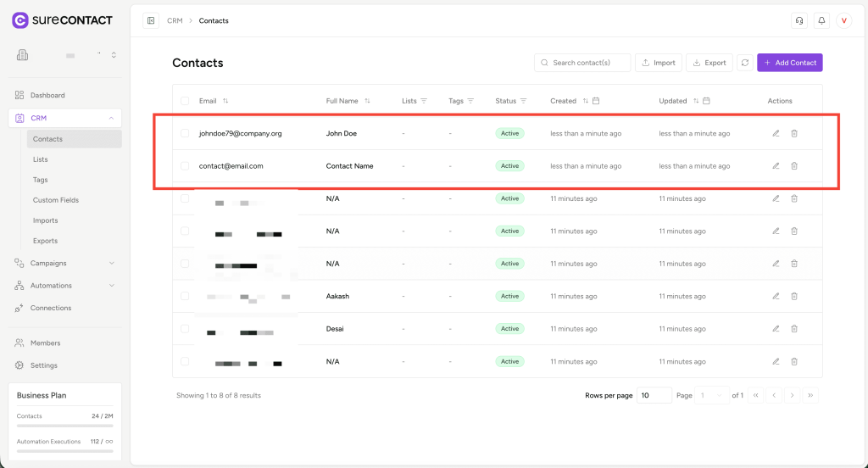The image size is (868, 468).
Task: Click the Add Contact button
Action: (x=789, y=63)
